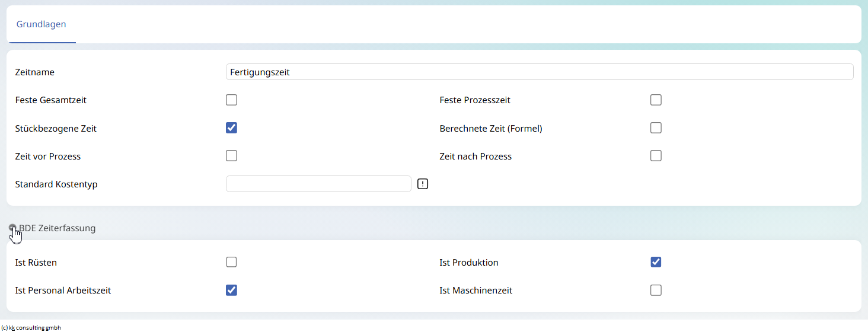
Task: Enable the Ist Rüsten checkbox
Action: point(231,261)
